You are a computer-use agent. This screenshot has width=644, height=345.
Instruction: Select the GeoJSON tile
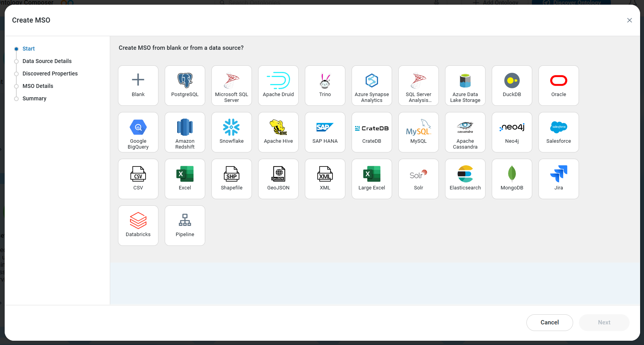coord(278,179)
